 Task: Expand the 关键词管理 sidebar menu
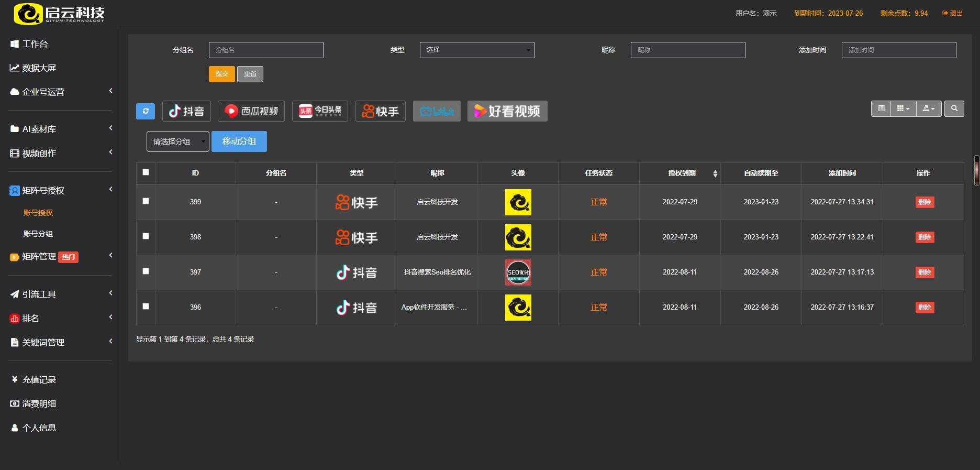pyautogui.click(x=60, y=342)
